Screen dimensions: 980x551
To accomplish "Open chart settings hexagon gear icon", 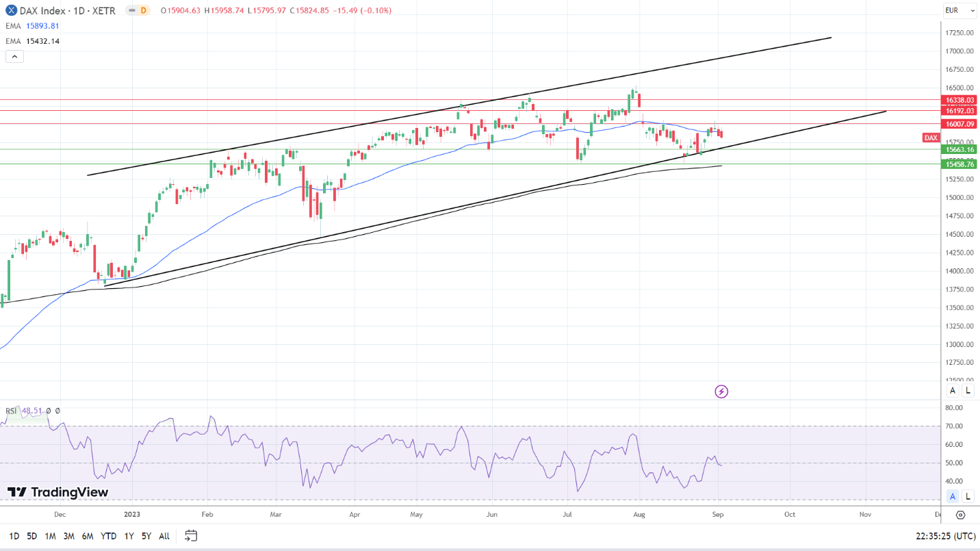I will coord(960,515).
